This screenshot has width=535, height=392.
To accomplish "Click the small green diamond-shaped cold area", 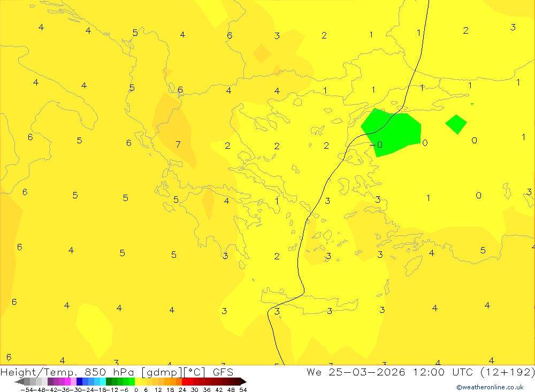I will pos(456,124).
